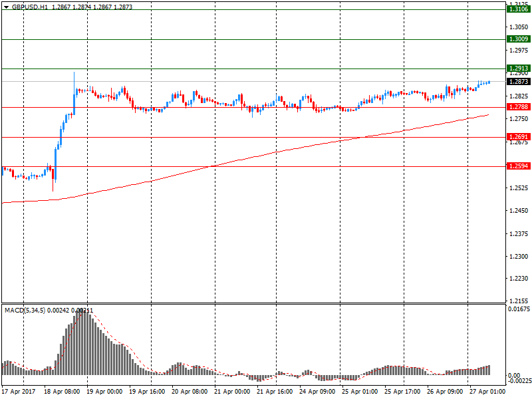This screenshot has width=532, height=399.
Task: Click the 1.3050 price axis value
Action: (x=519, y=27)
